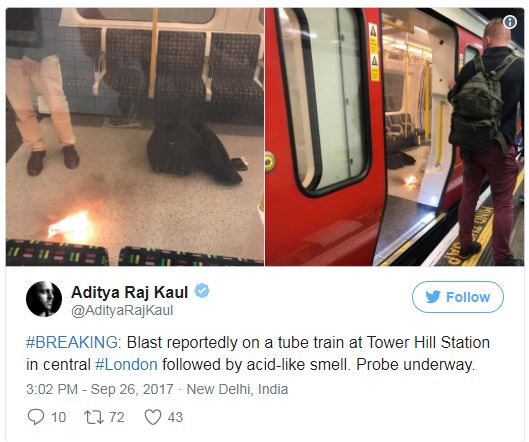The image size is (529, 442).
Task: Open the #London hashtag link
Action: [x=126, y=365]
